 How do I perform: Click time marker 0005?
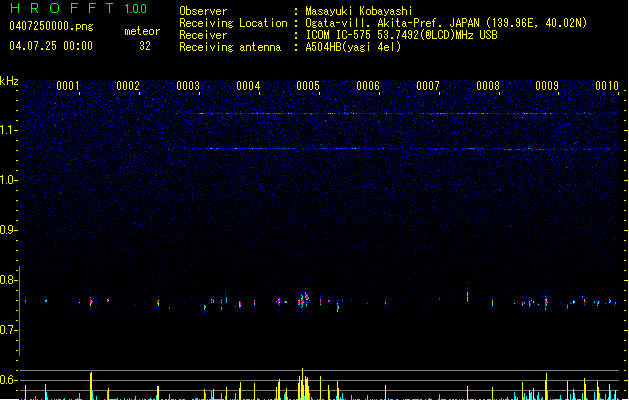click(x=308, y=85)
